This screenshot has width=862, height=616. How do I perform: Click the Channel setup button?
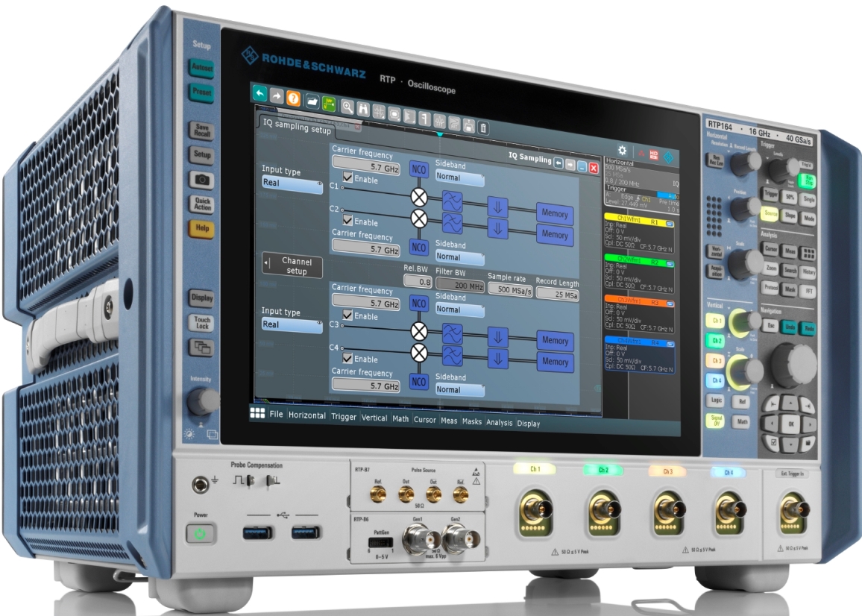point(296,266)
